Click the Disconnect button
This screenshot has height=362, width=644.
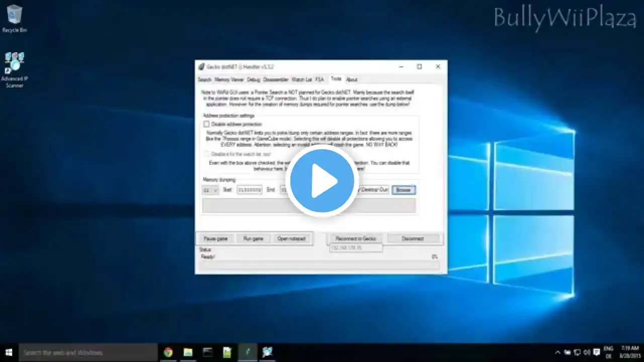pyautogui.click(x=413, y=239)
